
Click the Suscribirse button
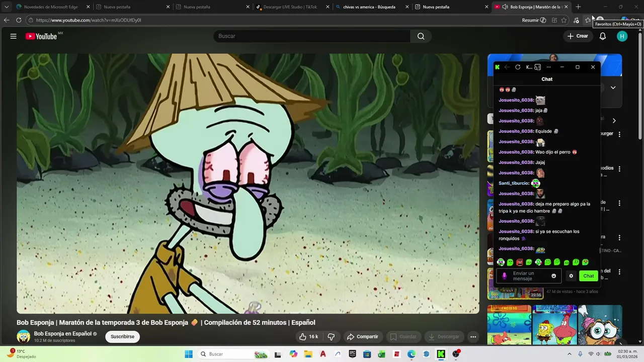click(122, 336)
